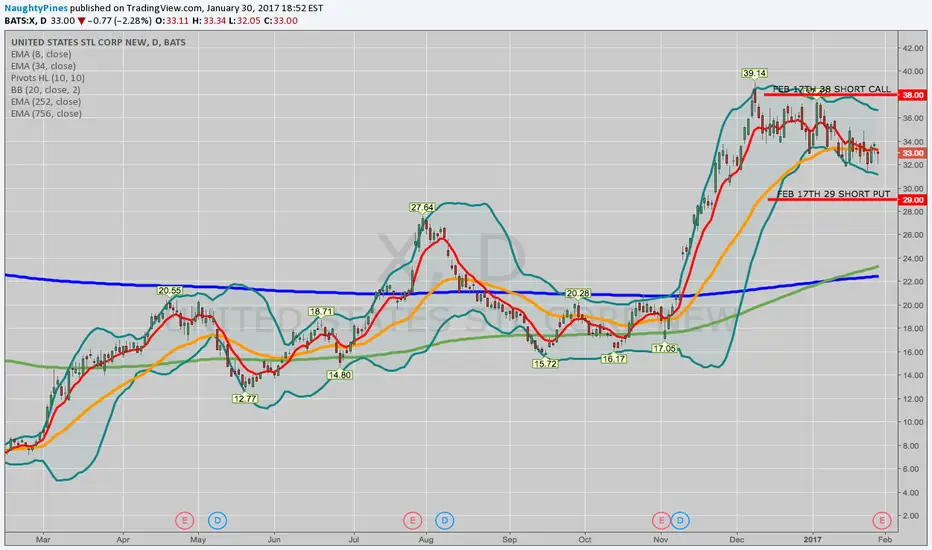Screen dimensions: 932x550
Task: Select the EMA (252, close) legend entry
Action: tap(46, 102)
